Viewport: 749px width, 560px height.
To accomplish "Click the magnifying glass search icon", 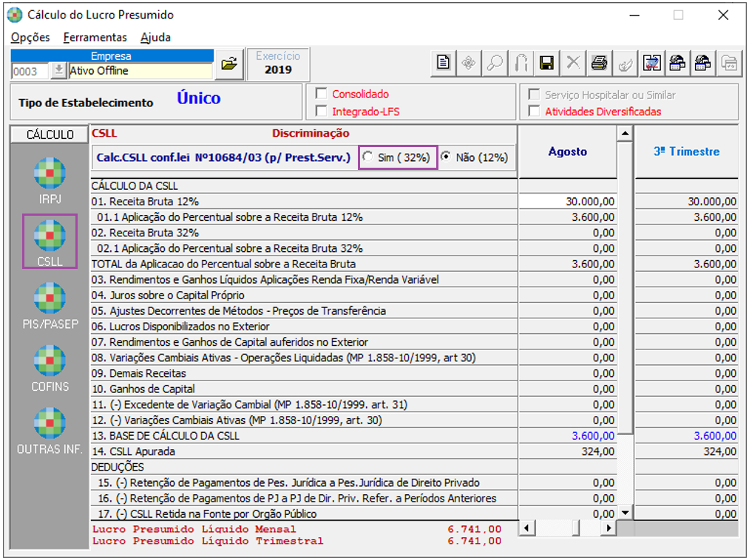I will (x=495, y=63).
